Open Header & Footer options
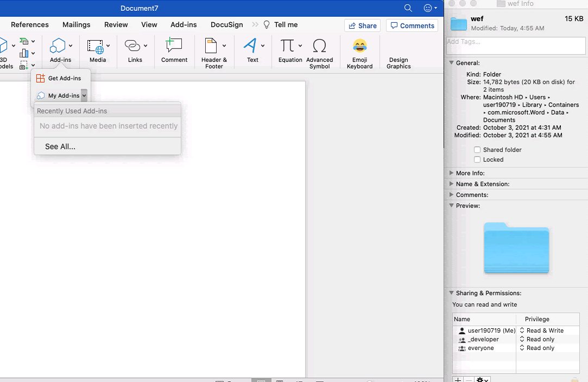 coord(214,52)
